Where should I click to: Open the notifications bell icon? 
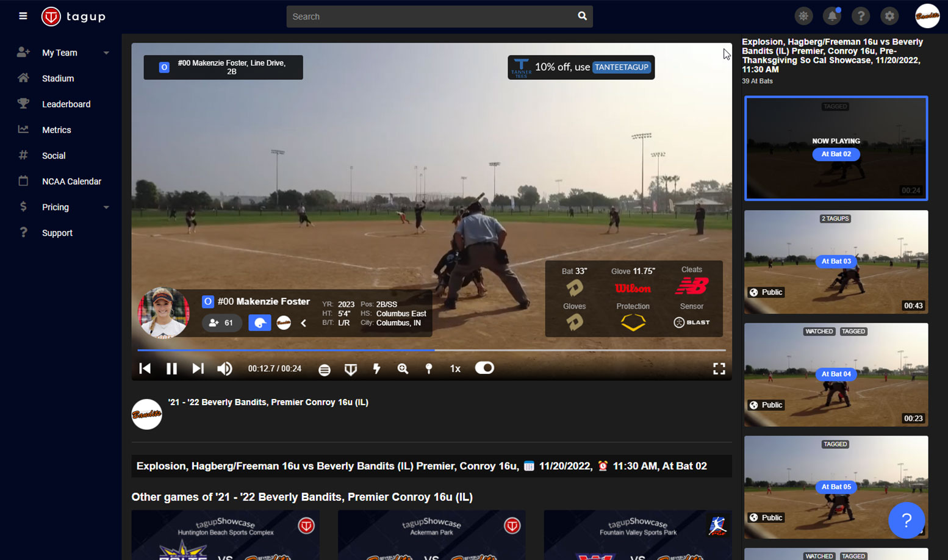[832, 16]
